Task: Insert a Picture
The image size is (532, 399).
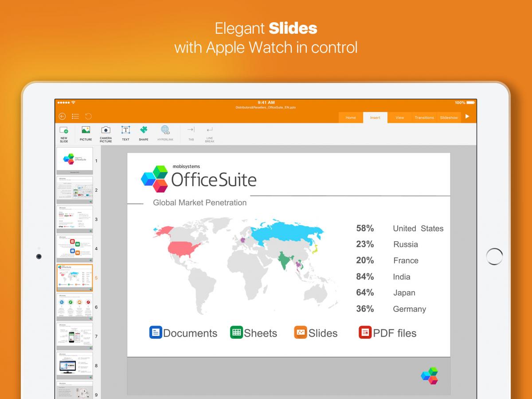Action: (x=86, y=134)
